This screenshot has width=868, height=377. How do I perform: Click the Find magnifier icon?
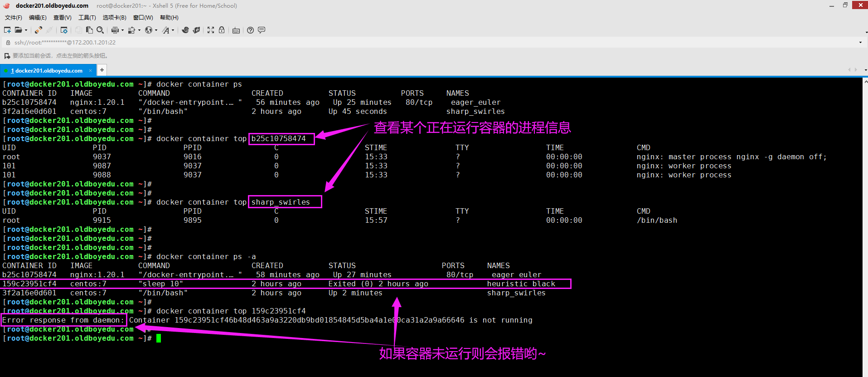(100, 30)
